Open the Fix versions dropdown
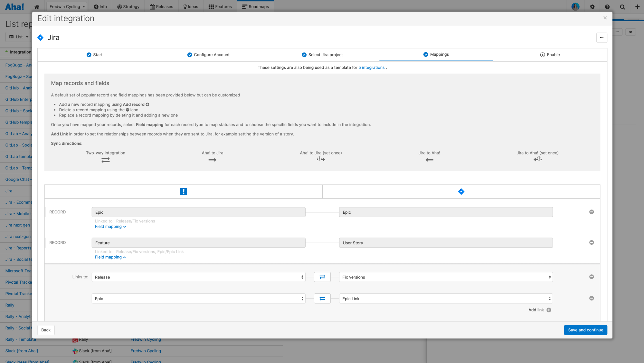The width and height of the screenshot is (644, 363). (446, 277)
